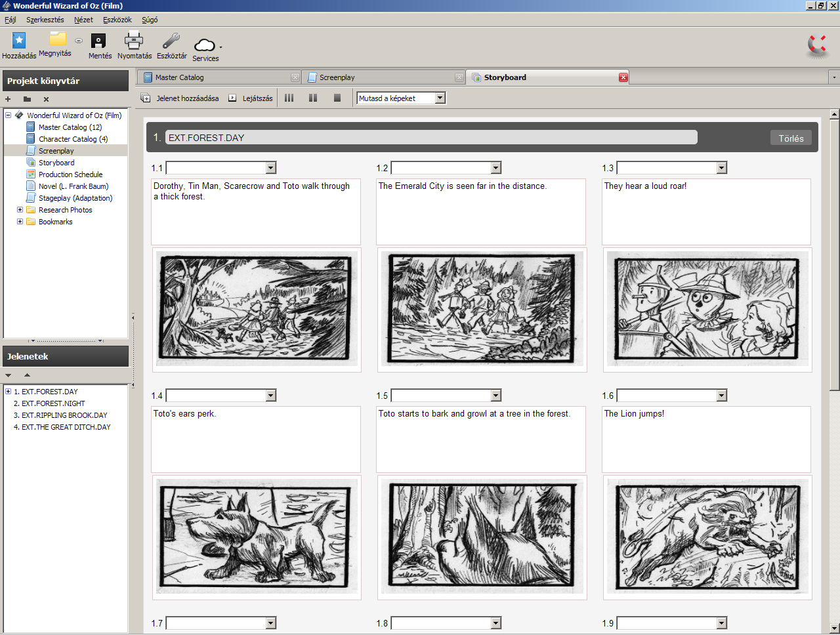
Task: Select Stageplay (Adaptation) item
Action: click(75, 198)
